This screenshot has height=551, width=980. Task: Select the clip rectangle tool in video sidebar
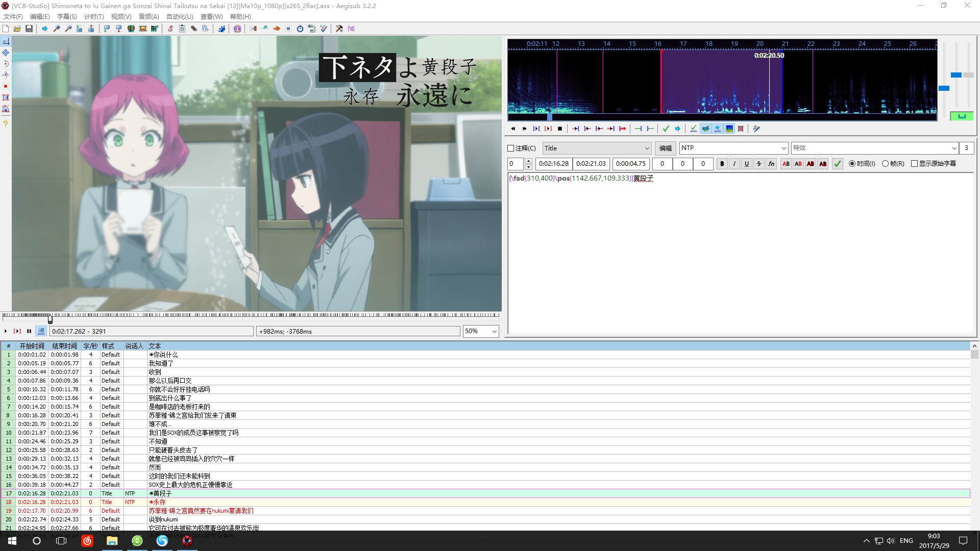[x=6, y=97]
